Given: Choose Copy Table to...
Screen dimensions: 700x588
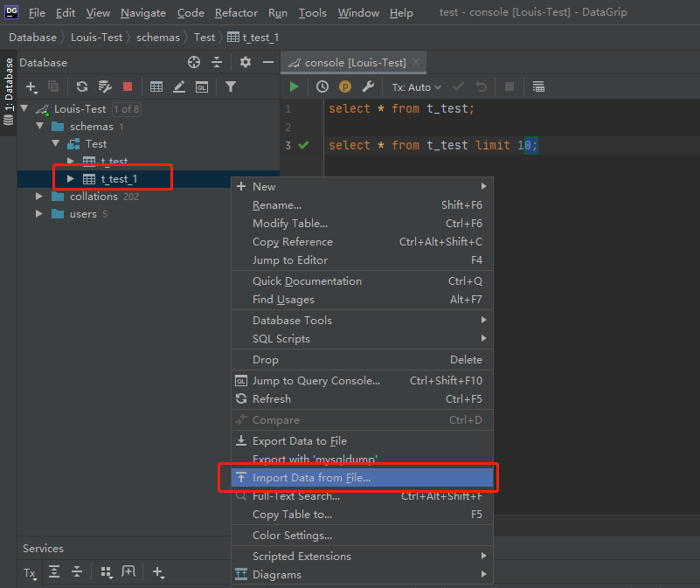Looking at the screenshot, I should click(x=362, y=515).
